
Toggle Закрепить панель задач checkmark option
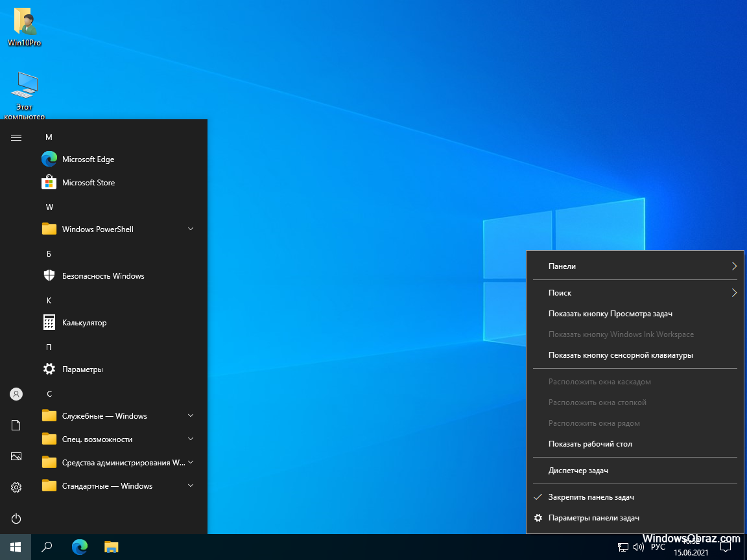(x=591, y=497)
